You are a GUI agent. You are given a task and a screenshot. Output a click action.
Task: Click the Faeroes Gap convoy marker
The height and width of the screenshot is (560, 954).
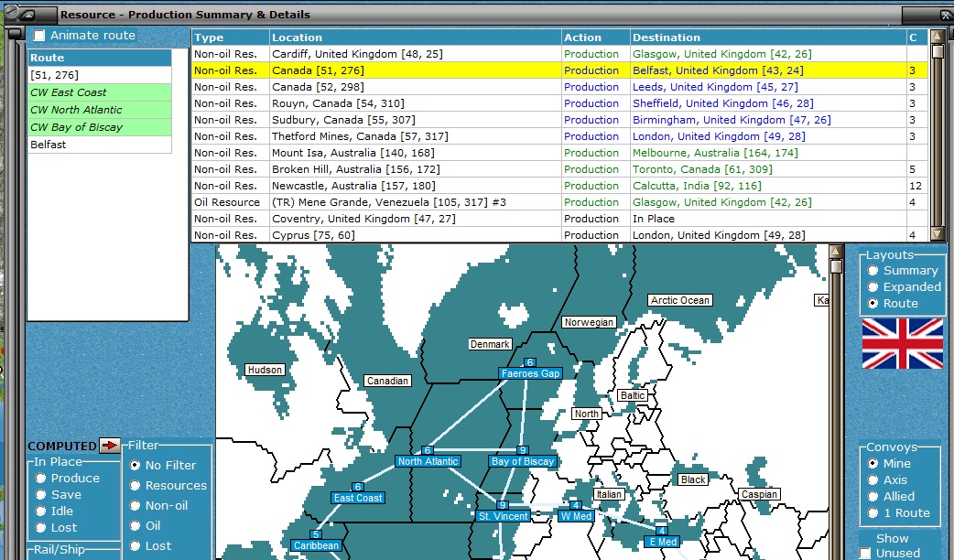coord(529,373)
